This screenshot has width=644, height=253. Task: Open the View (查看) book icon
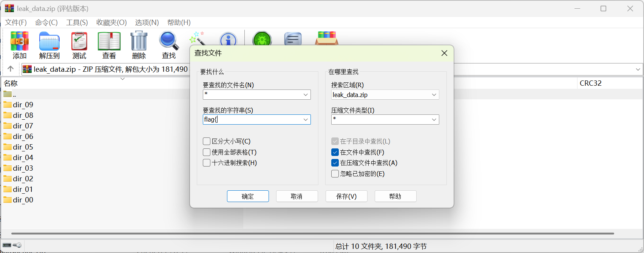pyautogui.click(x=109, y=42)
